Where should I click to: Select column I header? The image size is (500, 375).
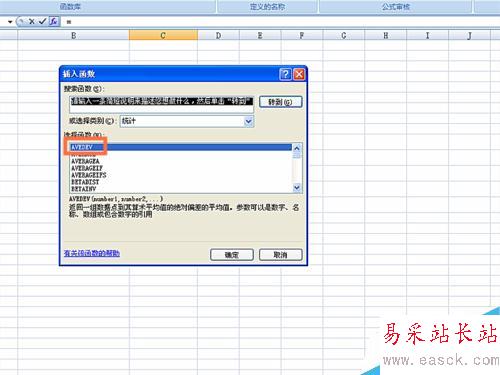coord(428,35)
